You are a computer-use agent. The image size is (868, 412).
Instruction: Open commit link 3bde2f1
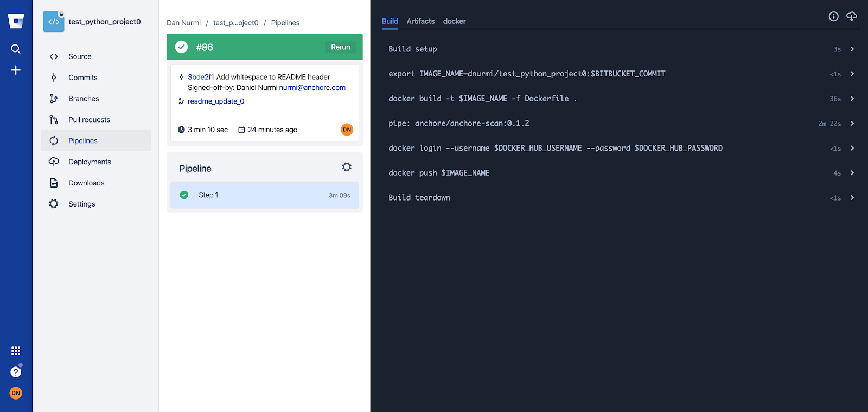tap(201, 77)
